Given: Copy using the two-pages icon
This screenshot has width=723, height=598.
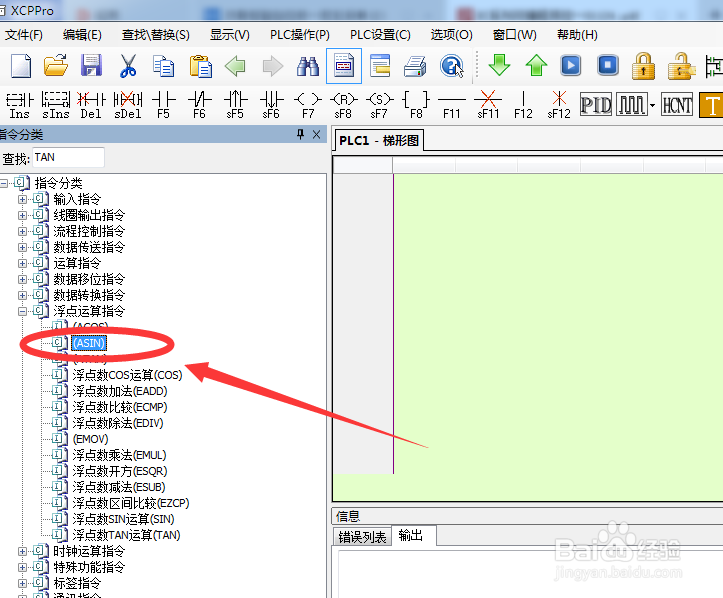Looking at the screenshot, I should 163,66.
